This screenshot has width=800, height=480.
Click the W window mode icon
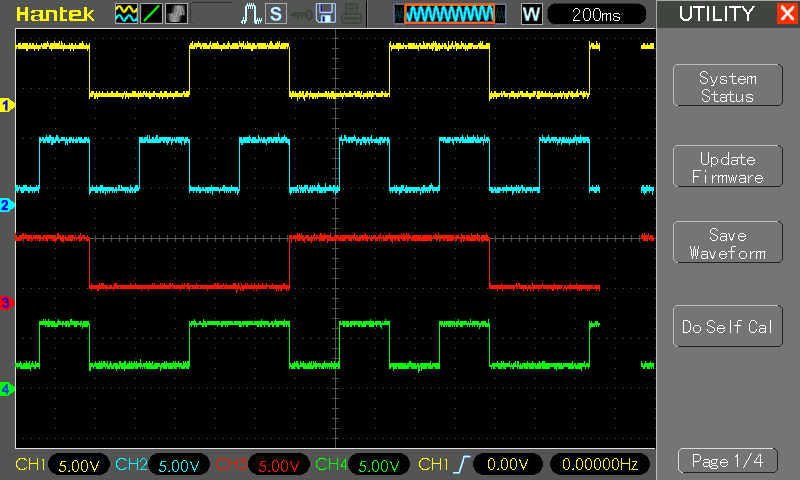[x=531, y=14]
